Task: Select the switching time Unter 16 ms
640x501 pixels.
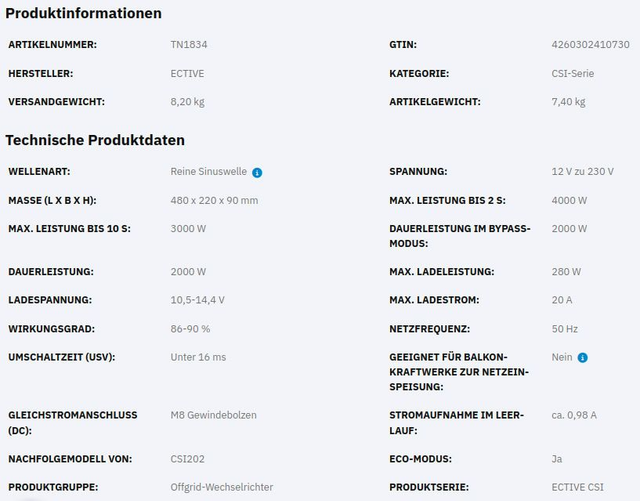Action: [198, 357]
